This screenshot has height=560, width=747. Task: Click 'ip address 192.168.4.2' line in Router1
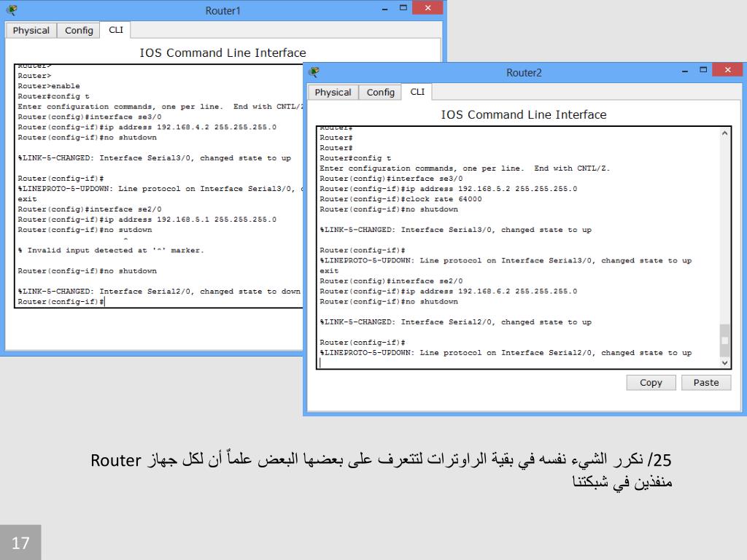click(x=147, y=127)
